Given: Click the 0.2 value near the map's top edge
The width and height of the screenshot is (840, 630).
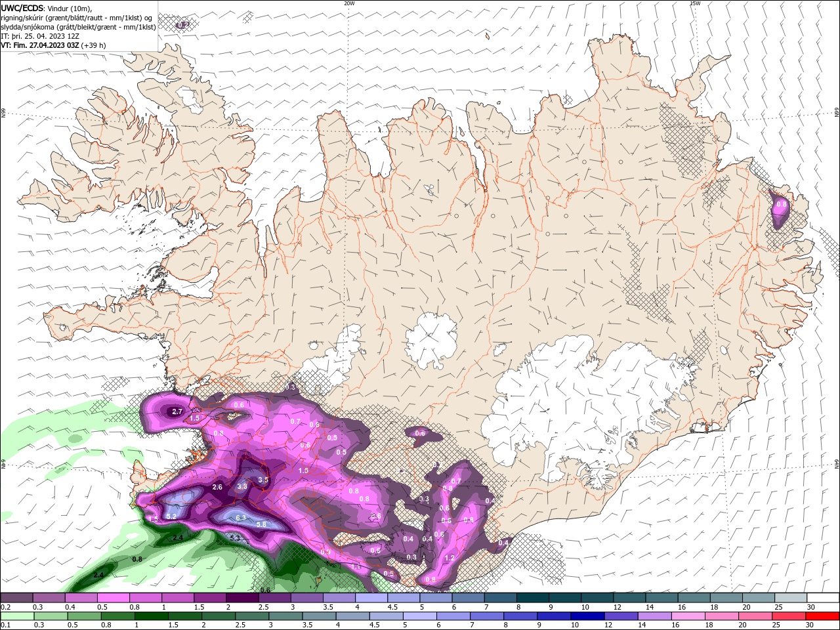Looking at the screenshot, I should (x=184, y=25).
